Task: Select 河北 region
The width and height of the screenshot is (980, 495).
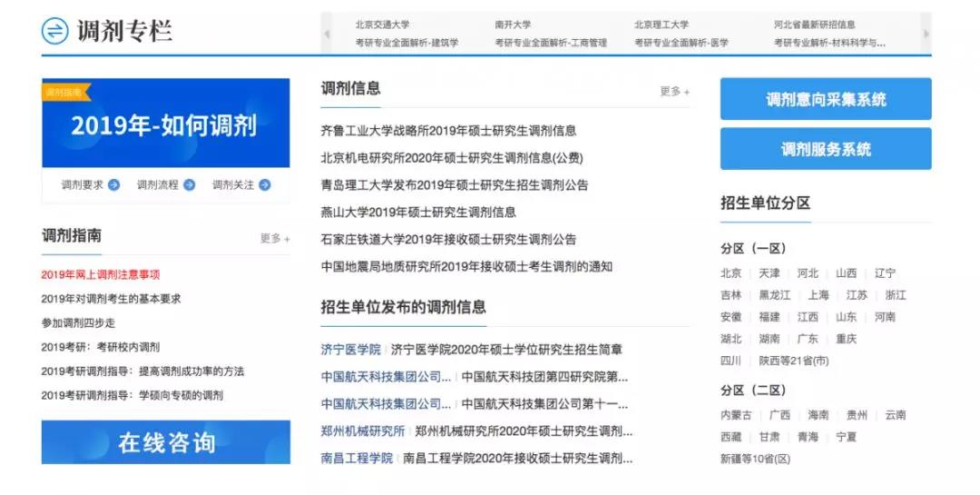Action: pyautogui.click(x=808, y=273)
